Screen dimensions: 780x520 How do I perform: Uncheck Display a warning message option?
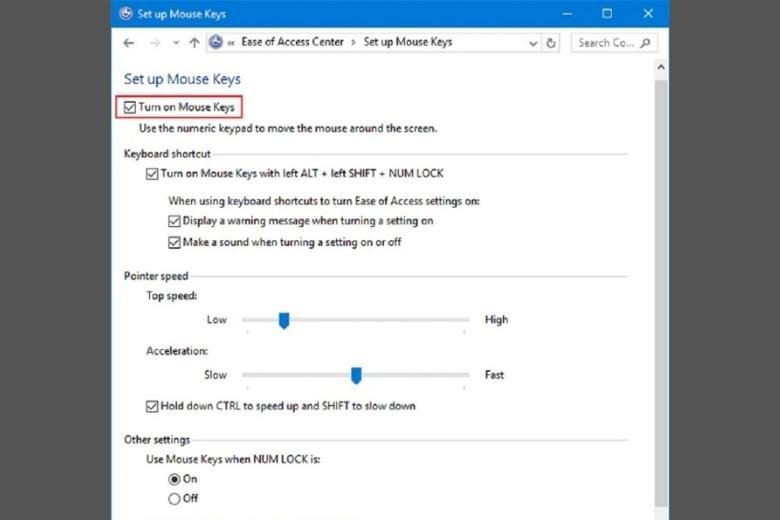click(x=174, y=221)
